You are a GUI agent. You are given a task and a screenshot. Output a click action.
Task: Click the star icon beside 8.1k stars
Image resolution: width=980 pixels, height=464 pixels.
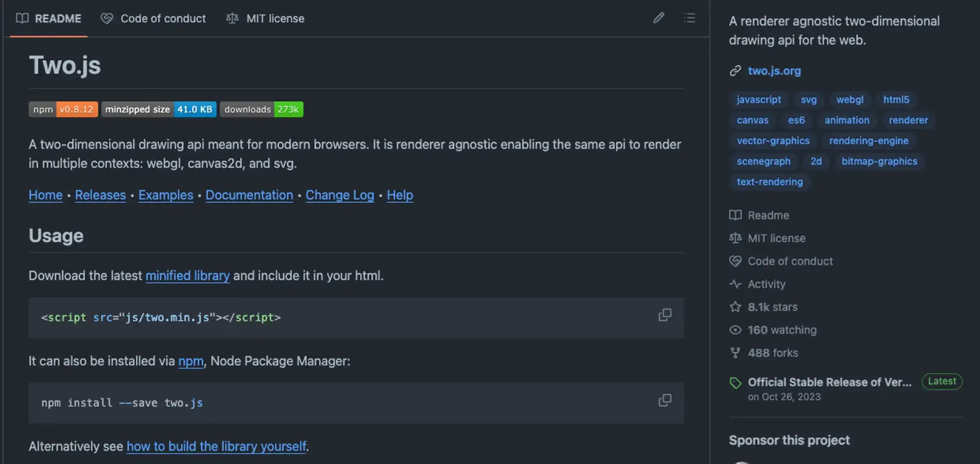(x=735, y=307)
